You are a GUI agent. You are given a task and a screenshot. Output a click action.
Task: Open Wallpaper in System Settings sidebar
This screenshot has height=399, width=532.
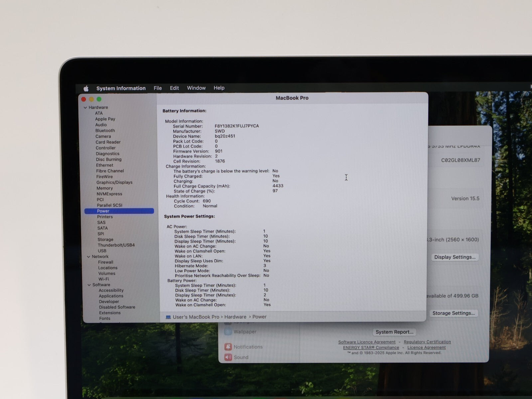pos(241,332)
